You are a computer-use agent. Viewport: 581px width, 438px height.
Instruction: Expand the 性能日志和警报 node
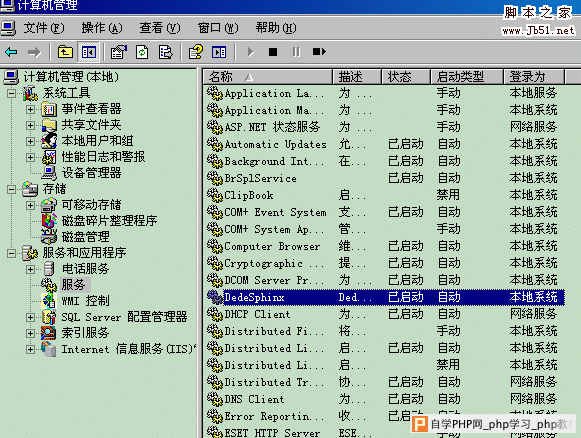click(x=30, y=157)
